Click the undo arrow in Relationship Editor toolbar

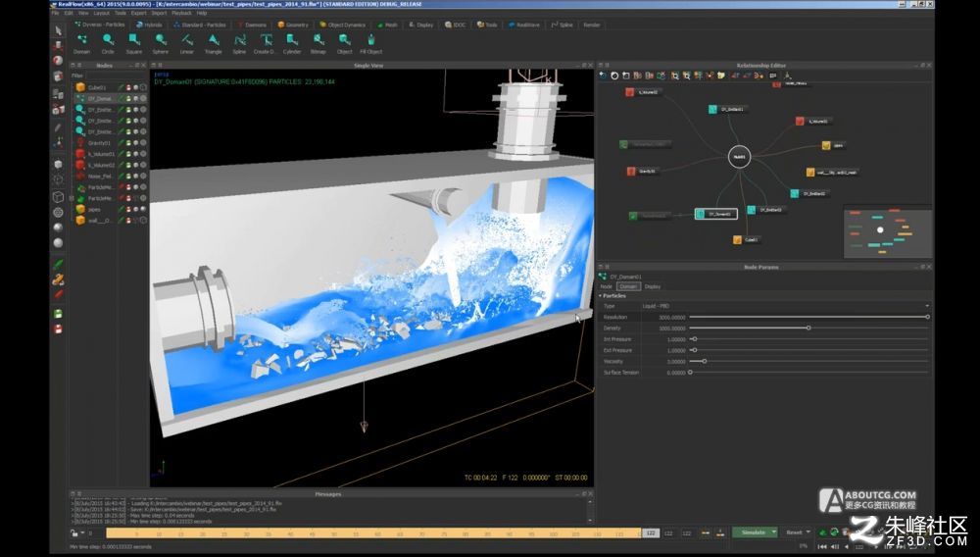point(603,76)
